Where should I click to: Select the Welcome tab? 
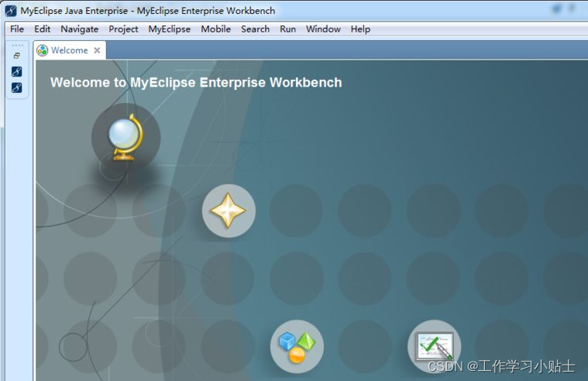tap(70, 50)
